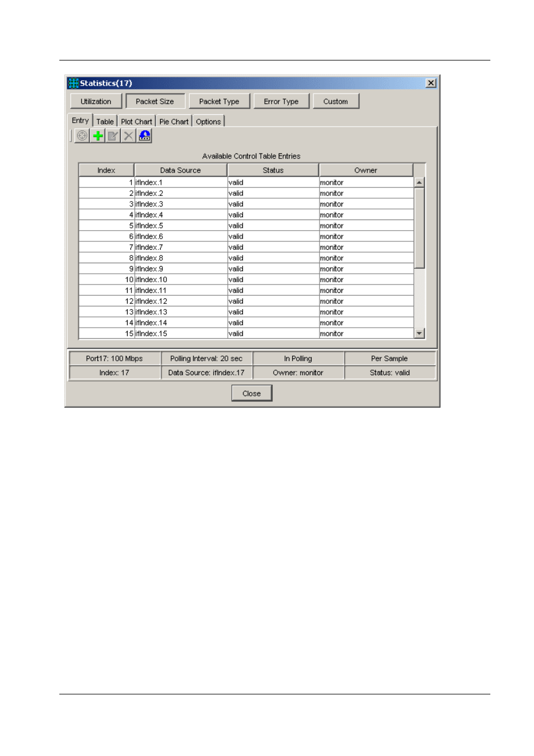The image size is (534, 756).
Task: Select row with ifIndex.15
Action: [x=246, y=334]
